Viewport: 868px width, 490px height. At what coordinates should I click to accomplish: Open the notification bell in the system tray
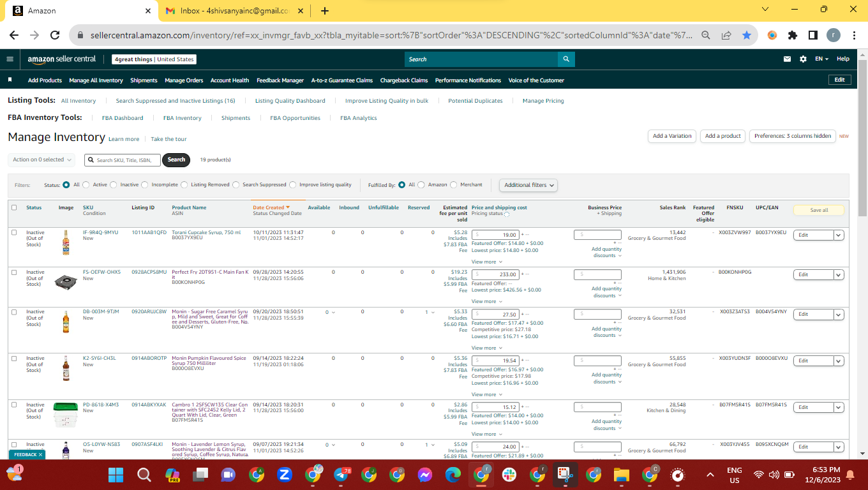click(850, 475)
